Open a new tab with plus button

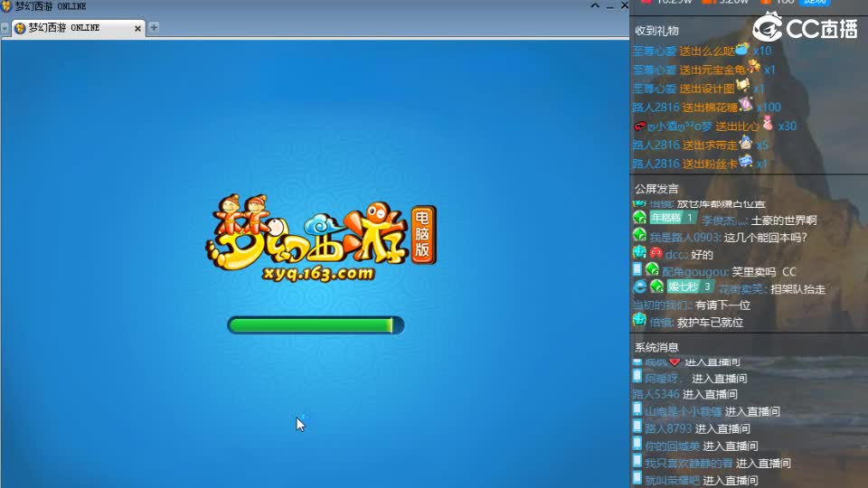click(154, 27)
